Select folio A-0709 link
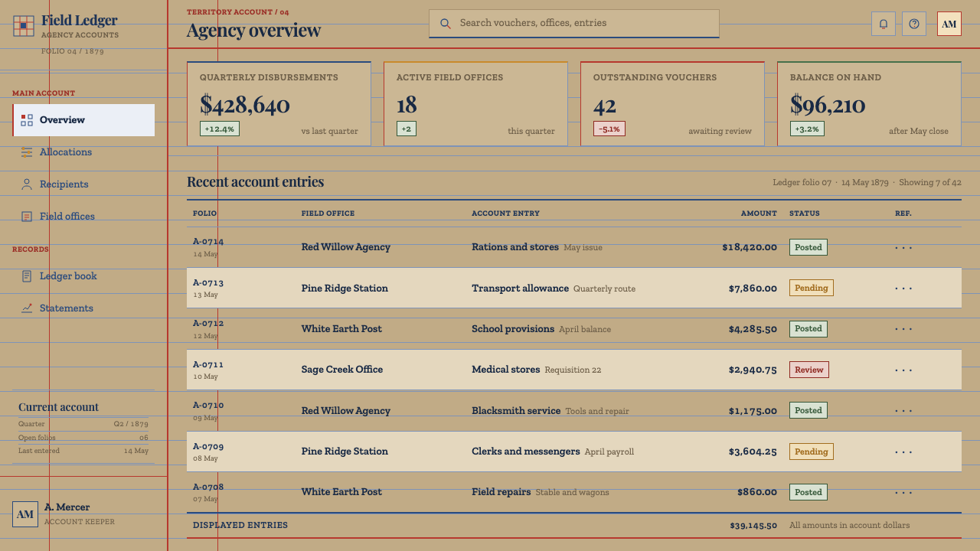 coord(208,446)
